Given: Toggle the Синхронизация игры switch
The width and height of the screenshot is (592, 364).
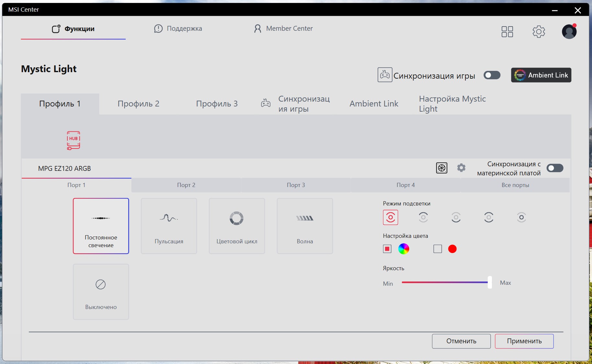Looking at the screenshot, I should pos(492,75).
